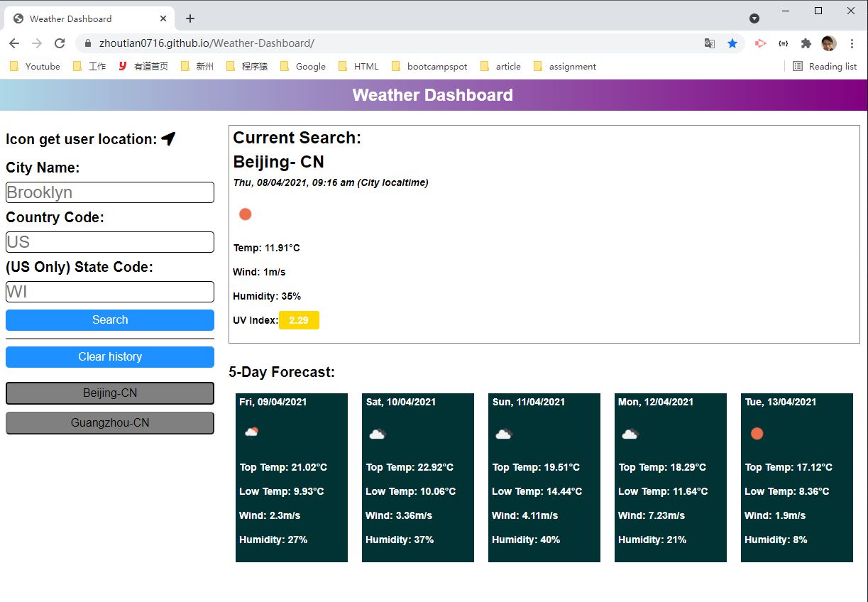This screenshot has width=868, height=602.
Task: Click the weather icon on the Fri, 09/04/2021 card
Action: point(251,432)
